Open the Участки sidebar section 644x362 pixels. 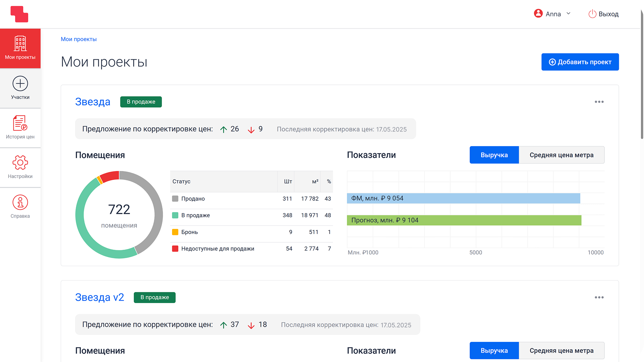20,88
